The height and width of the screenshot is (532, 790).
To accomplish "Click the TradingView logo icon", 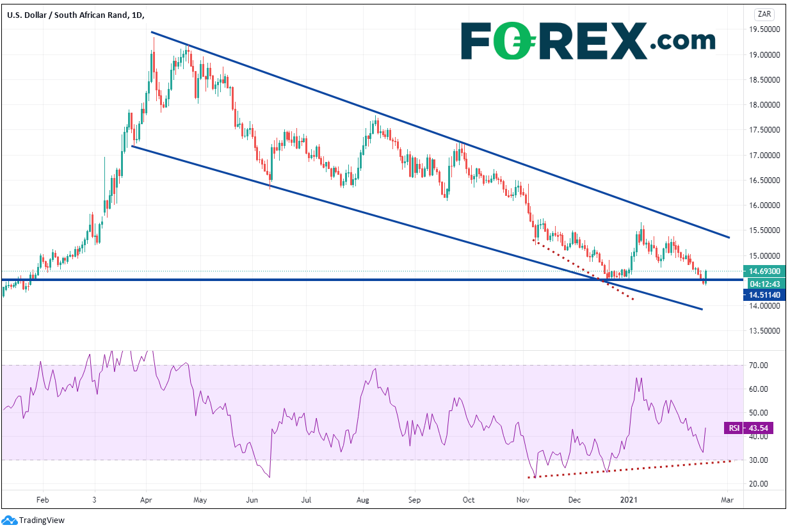I will 10,520.
